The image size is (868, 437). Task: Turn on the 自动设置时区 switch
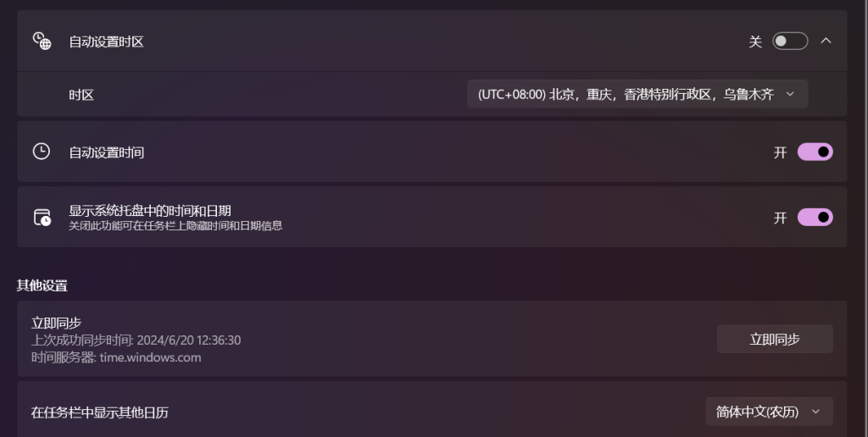790,41
